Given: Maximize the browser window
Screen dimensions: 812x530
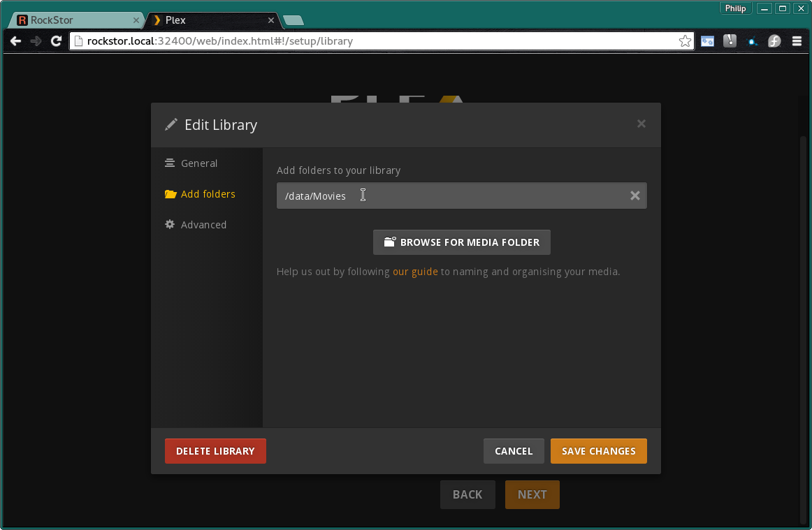Looking at the screenshot, I should click(783, 8).
